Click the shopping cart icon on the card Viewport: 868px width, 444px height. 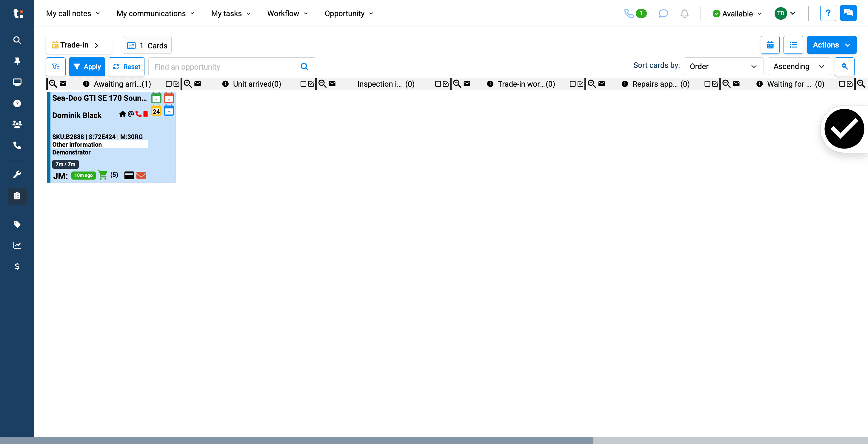(x=102, y=175)
